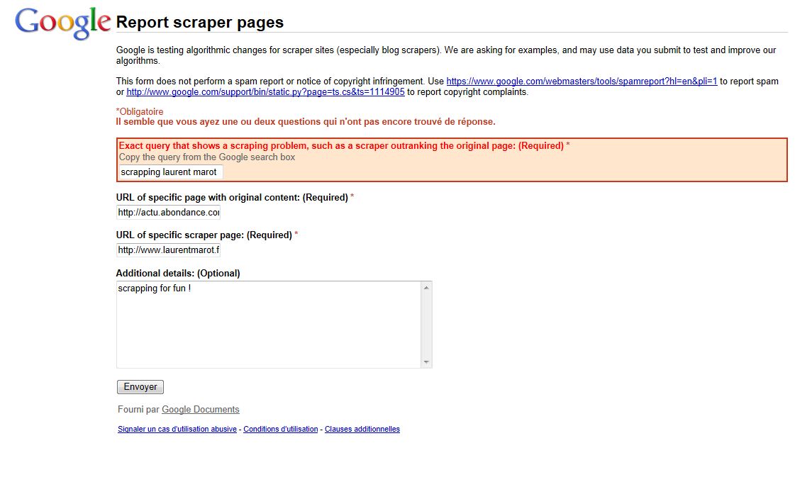The image size is (812, 504).
Task: Click the text area scroll down arrow
Action: 426,362
